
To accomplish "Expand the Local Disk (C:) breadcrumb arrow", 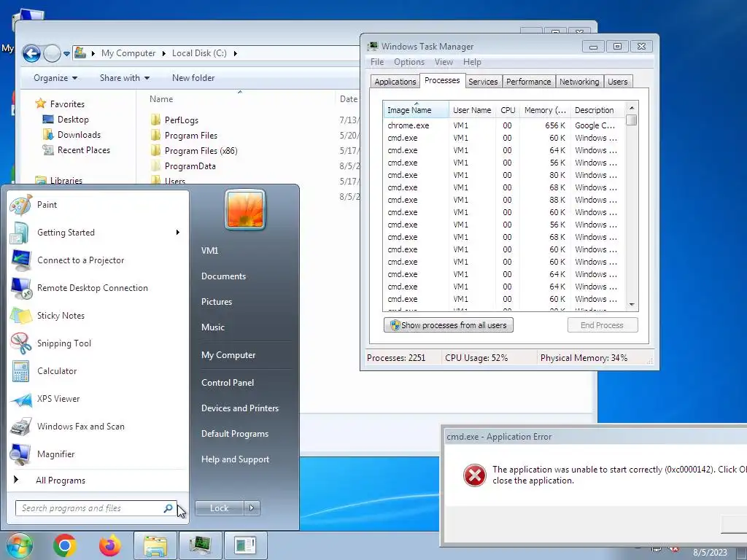I will click(x=235, y=53).
